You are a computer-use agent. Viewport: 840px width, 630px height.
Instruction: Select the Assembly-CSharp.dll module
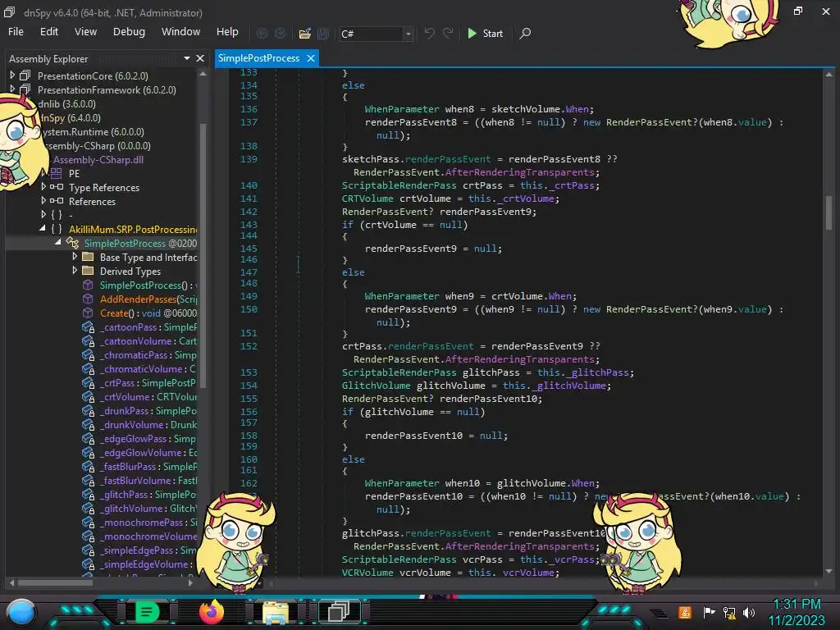98,160
